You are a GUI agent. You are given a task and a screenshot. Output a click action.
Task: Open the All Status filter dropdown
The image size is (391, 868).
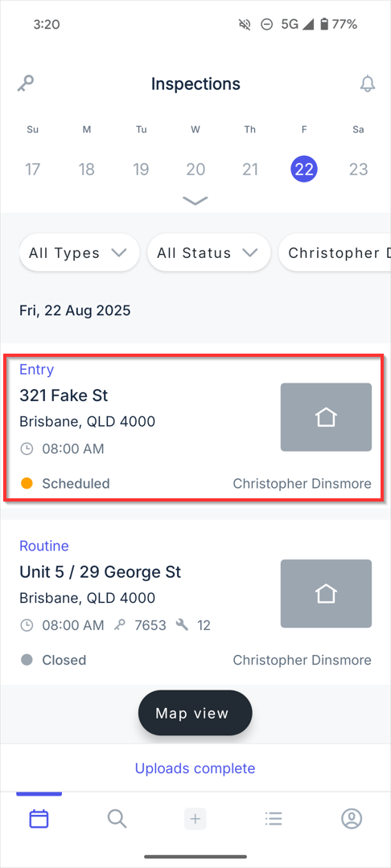(x=209, y=253)
